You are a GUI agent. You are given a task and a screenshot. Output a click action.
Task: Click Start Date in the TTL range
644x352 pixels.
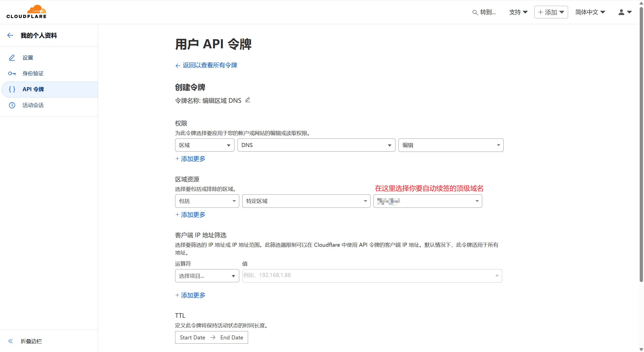click(192, 337)
